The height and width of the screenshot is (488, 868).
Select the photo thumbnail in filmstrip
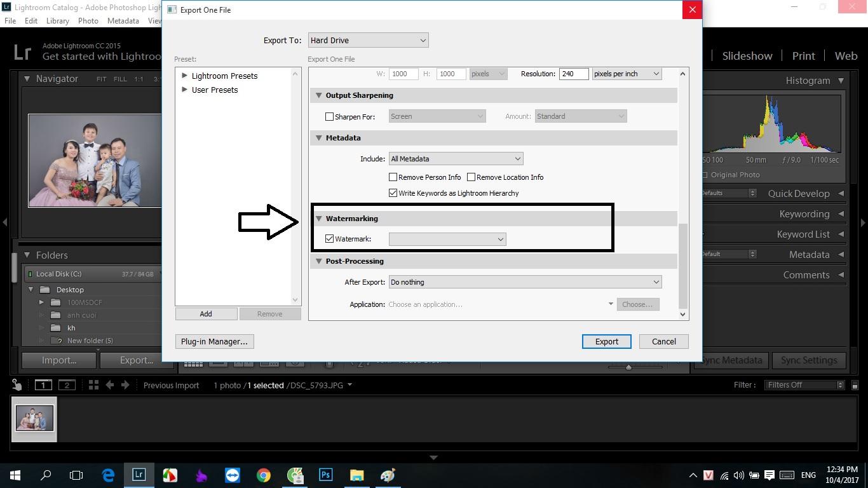pyautogui.click(x=34, y=417)
